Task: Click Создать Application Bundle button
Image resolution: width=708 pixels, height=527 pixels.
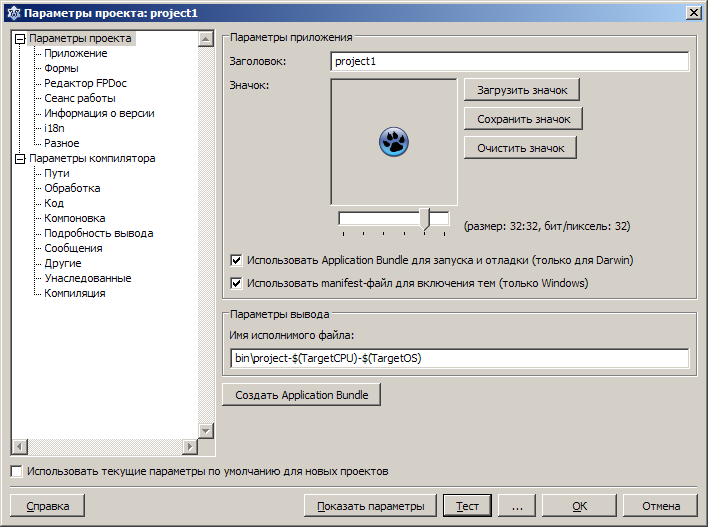Action: click(x=301, y=395)
